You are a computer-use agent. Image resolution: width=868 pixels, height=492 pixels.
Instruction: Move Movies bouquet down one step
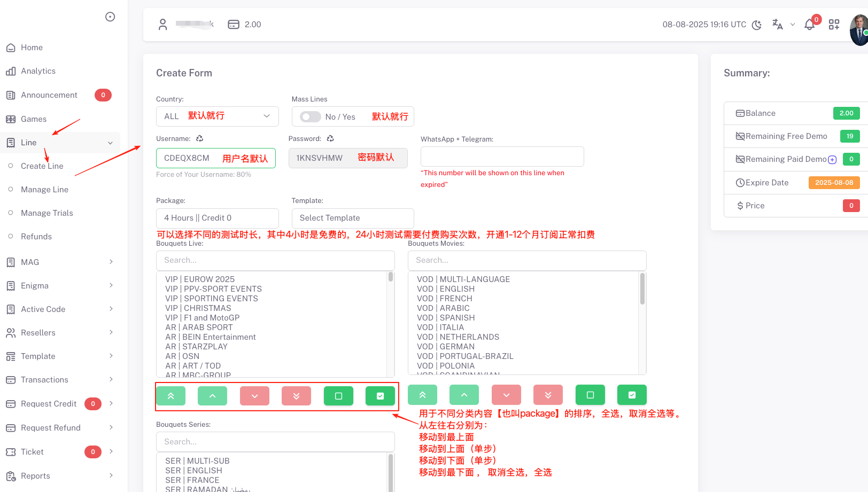506,395
